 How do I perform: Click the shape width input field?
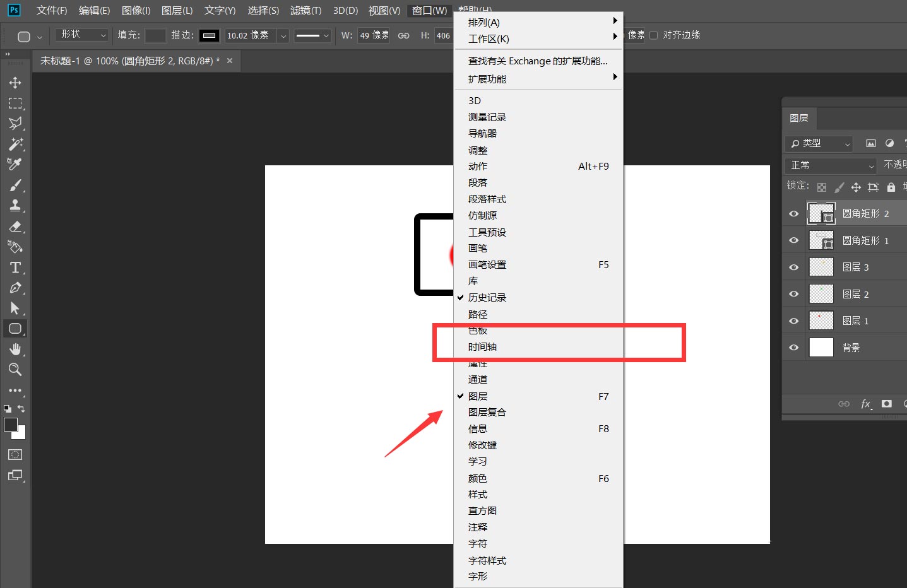373,35
